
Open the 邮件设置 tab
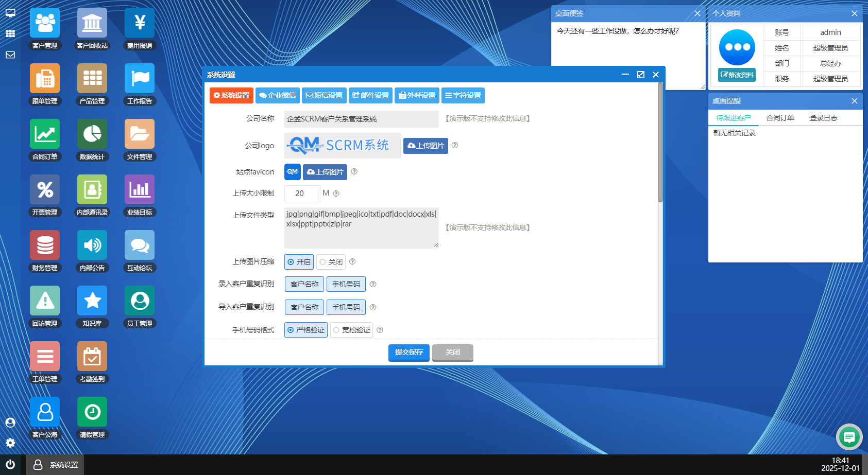(370, 95)
